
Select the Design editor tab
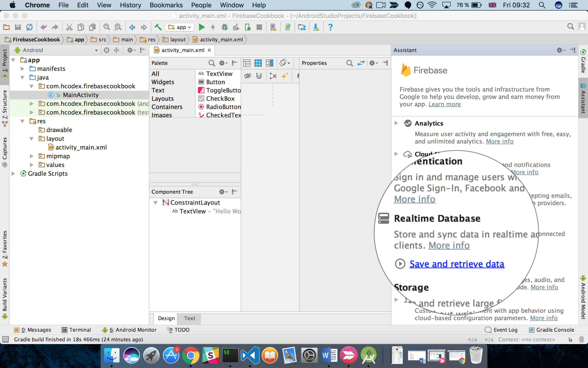[166, 318]
